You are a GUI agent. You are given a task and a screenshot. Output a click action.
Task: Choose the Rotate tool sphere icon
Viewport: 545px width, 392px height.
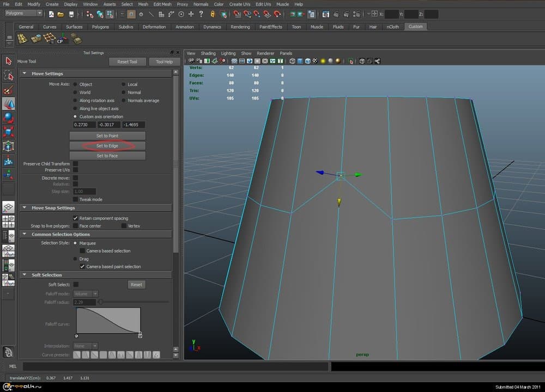(x=8, y=118)
